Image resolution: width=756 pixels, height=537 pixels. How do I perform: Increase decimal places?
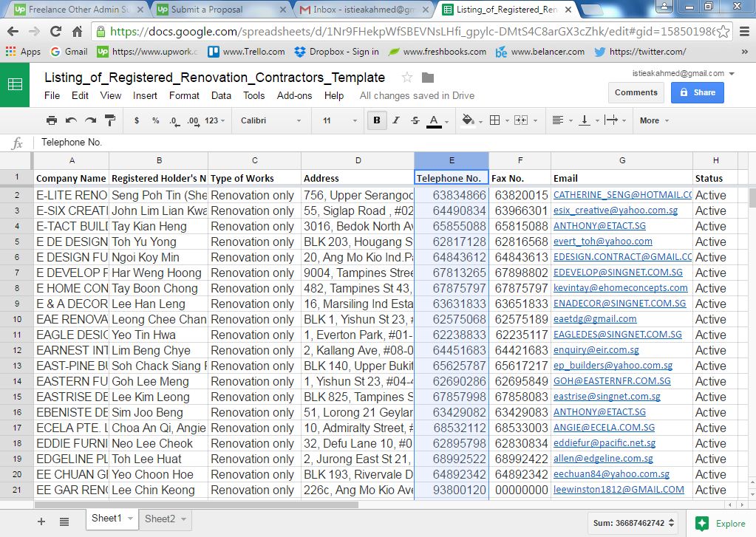[x=194, y=120]
